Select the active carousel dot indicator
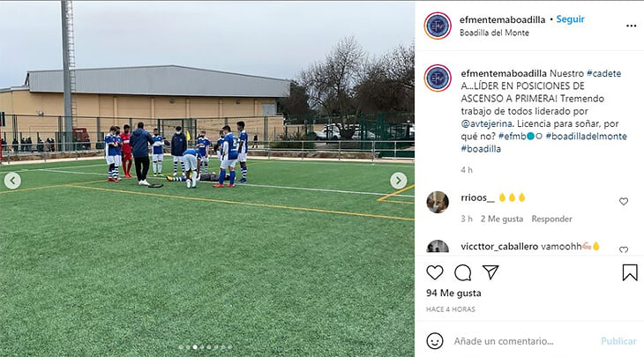644x357 pixels. 195,347
